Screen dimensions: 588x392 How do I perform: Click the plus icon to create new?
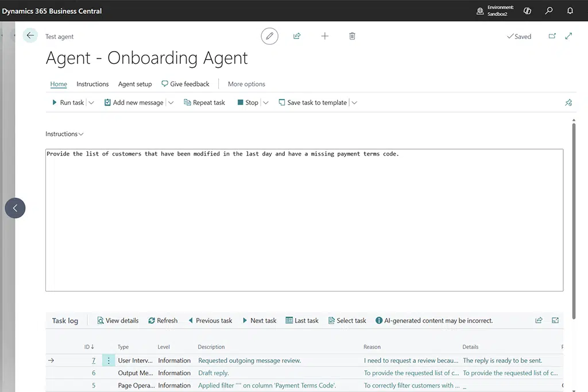325,36
